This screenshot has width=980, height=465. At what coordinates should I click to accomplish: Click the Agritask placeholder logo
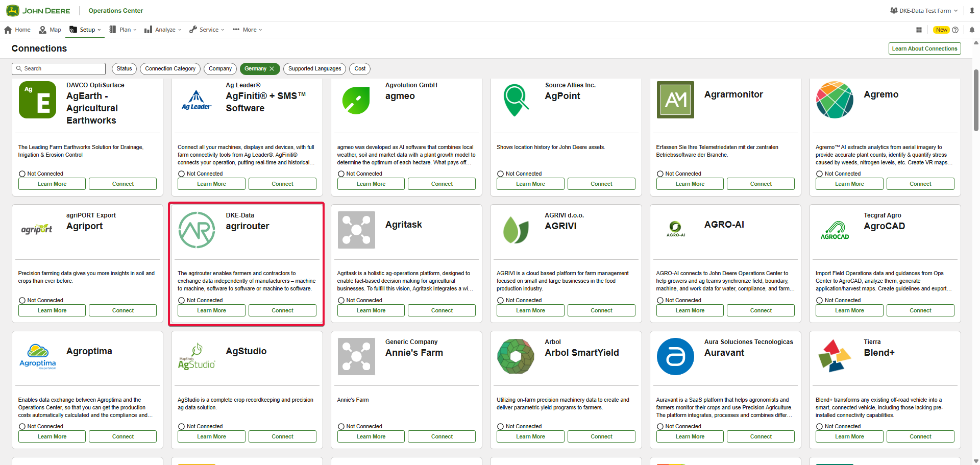(x=356, y=230)
